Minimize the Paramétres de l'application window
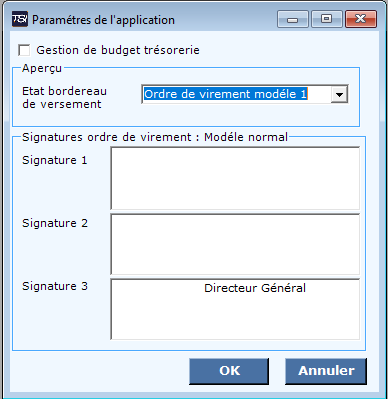This screenshot has height=399, width=388. tap(293, 19)
